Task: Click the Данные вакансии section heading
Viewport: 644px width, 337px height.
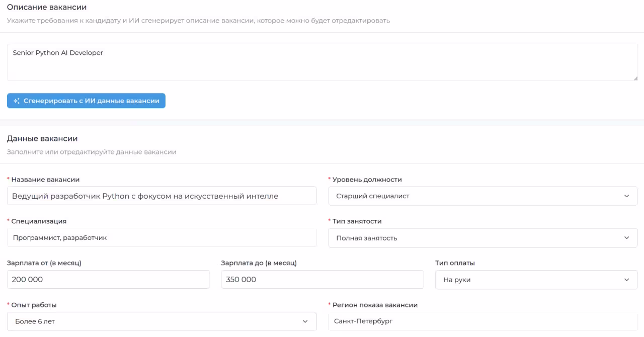Action: pos(42,138)
